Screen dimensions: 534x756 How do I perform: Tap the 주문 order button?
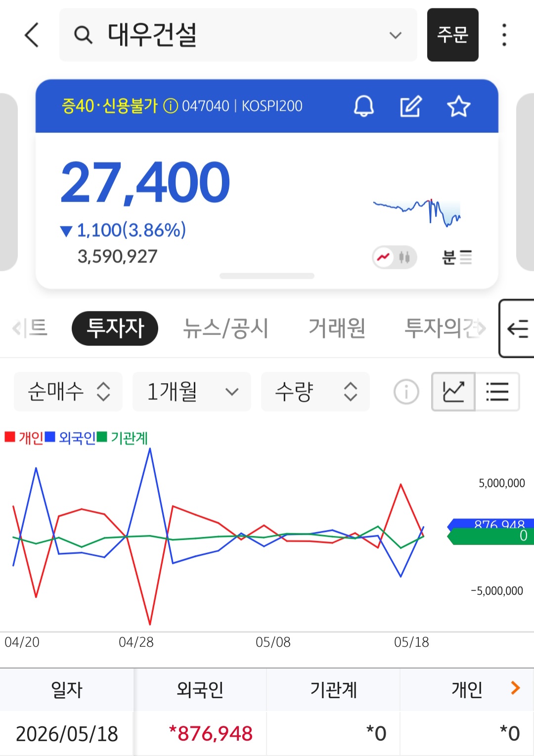tap(452, 35)
